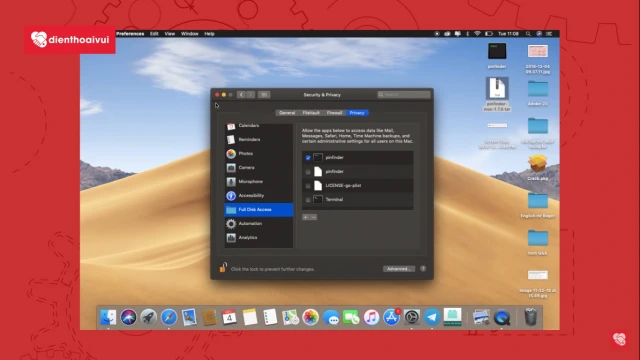The width and height of the screenshot is (640, 360).
Task: Select the Privacy tab
Action: click(x=357, y=113)
